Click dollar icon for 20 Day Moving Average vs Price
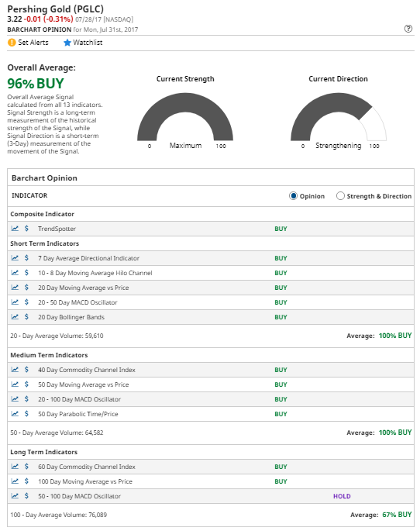420x531 pixels. (x=26, y=287)
